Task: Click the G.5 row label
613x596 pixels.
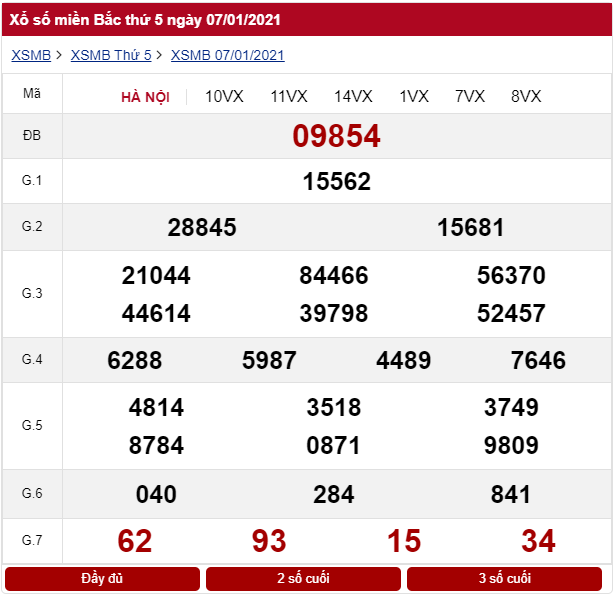Action: (32, 425)
